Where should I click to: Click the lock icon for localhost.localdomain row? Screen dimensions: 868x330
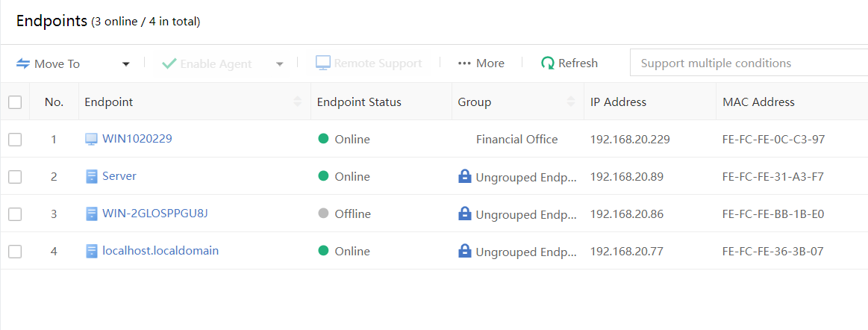pos(464,252)
